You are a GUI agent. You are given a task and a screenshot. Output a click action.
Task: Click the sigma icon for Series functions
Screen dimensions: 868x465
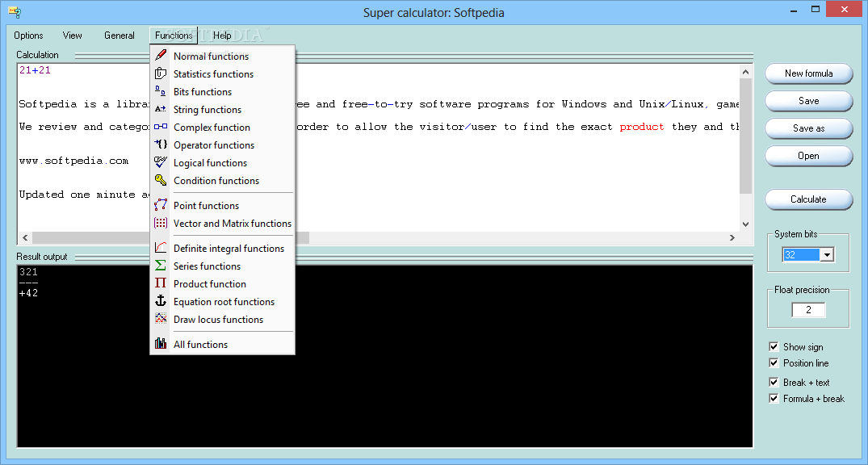pos(161,266)
